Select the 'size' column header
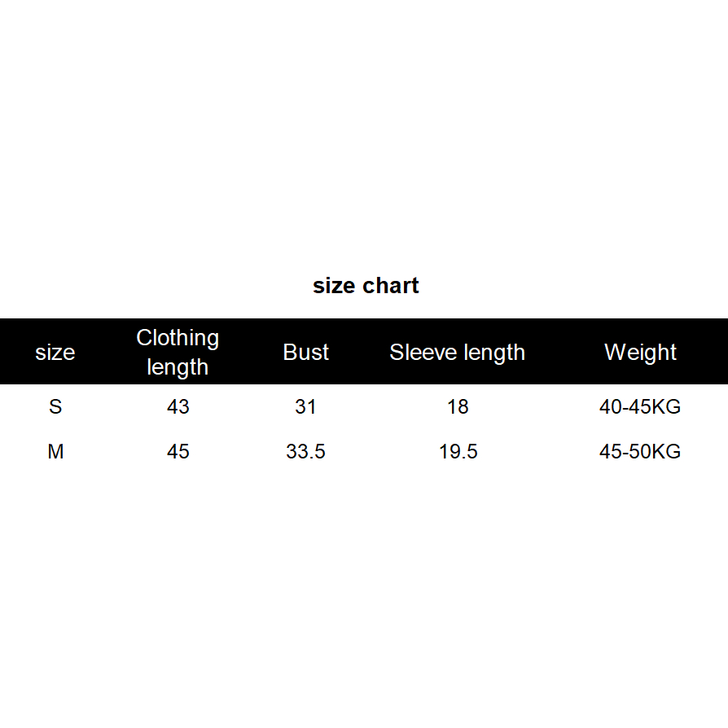Screen dimensions: 728x728 pos(55,353)
